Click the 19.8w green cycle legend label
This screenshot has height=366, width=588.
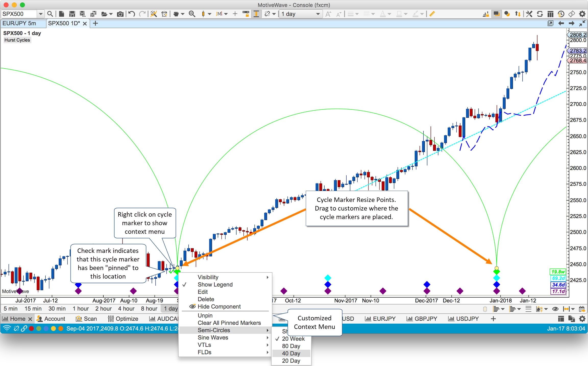(558, 272)
